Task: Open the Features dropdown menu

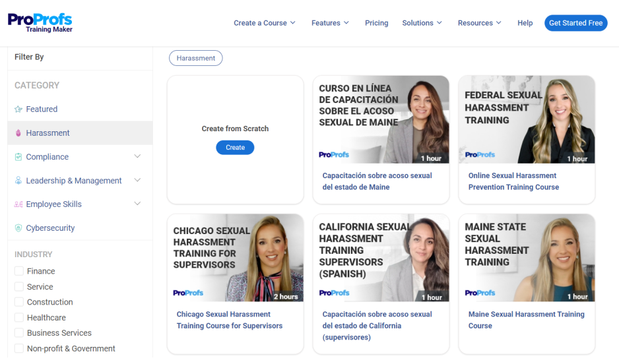Action: (330, 23)
